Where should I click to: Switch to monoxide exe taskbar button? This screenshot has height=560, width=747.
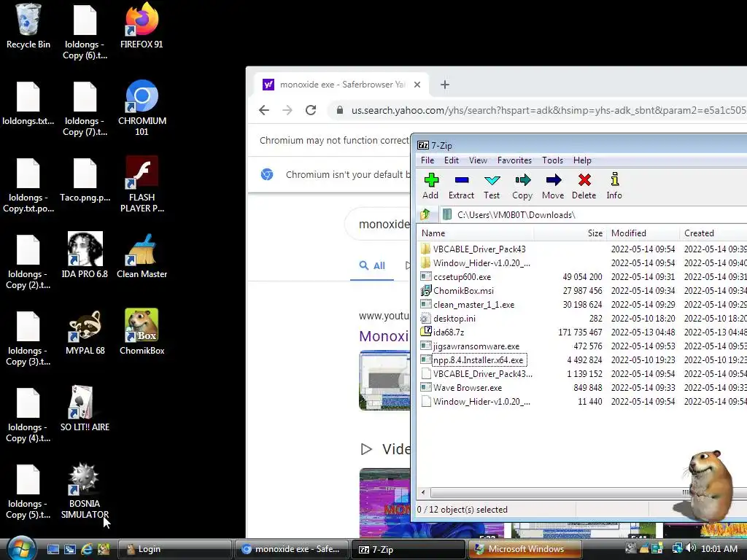[292, 549]
